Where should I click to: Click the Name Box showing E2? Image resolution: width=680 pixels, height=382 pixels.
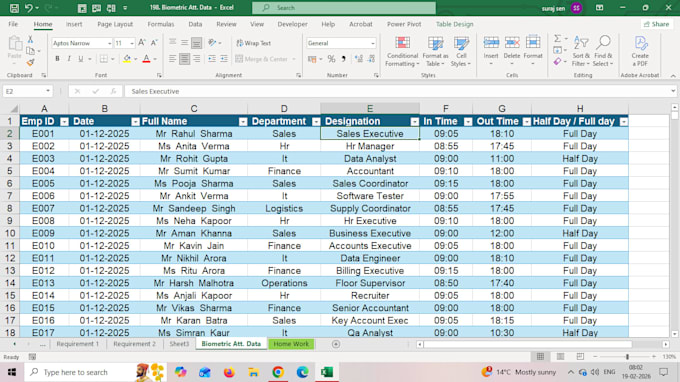pyautogui.click(x=27, y=91)
